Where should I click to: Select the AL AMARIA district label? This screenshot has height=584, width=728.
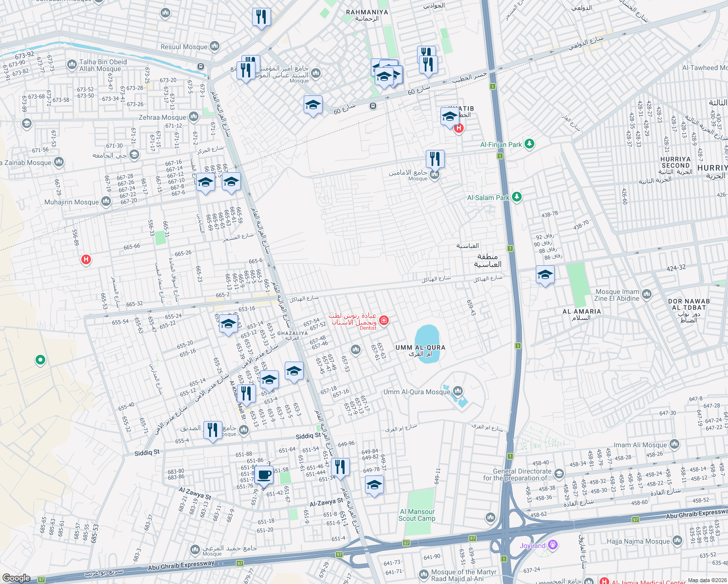(x=582, y=311)
